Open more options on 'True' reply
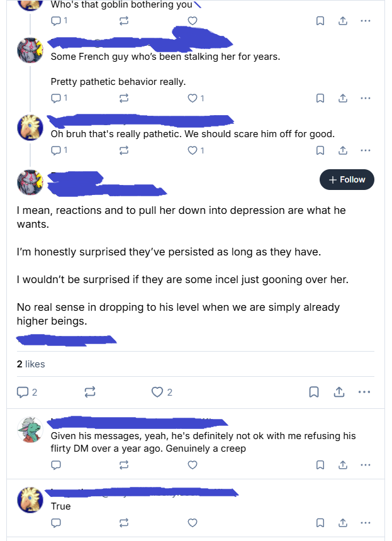The width and height of the screenshot is (392, 541). [366, 522]
